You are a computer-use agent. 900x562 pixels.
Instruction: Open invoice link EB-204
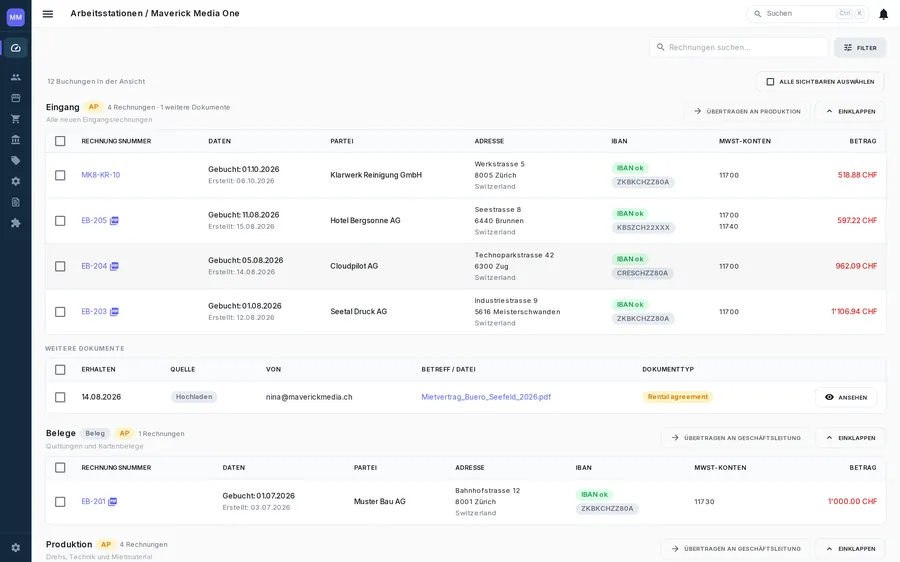tap(94, 266)
